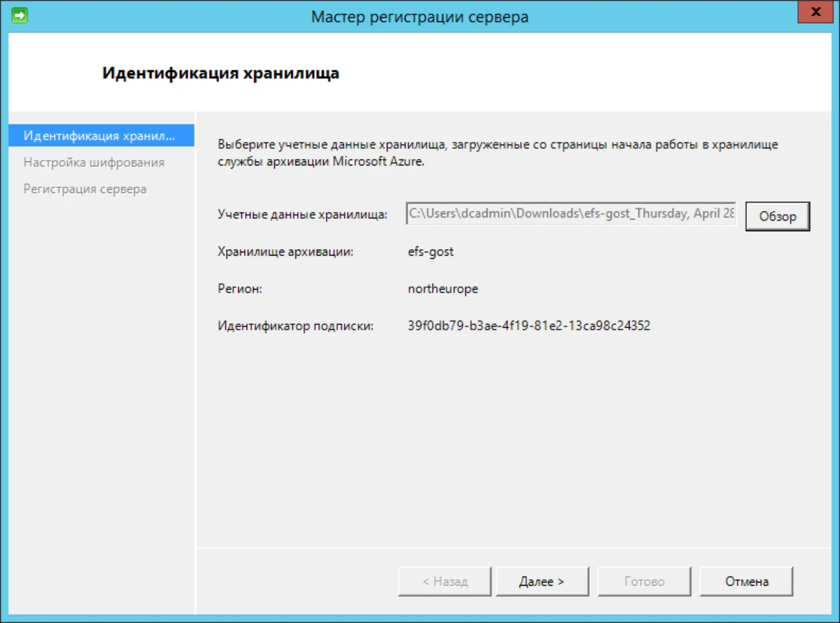Click the green wizard icon in title bar
840x623 pixels.
tap(19, 15)
